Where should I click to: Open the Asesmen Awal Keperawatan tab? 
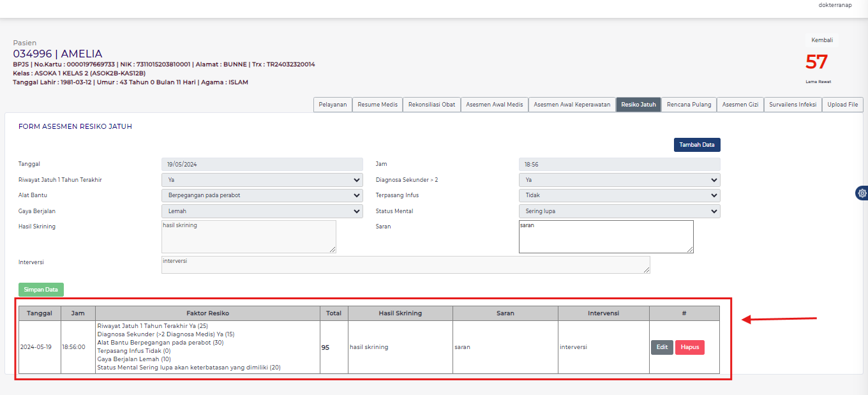572,105
